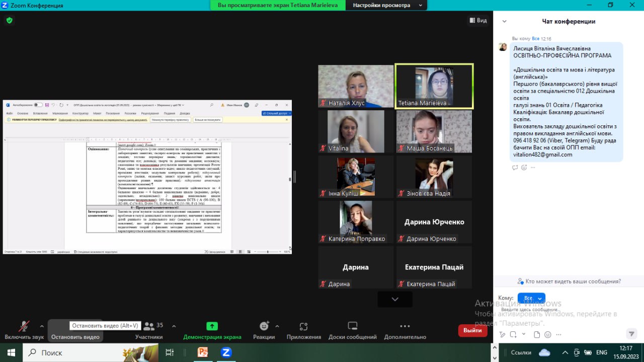This screenshot has width=644, height=362.
Task: Unmute microphone via Включить звук icon
Action: click(x=24, y=326)
